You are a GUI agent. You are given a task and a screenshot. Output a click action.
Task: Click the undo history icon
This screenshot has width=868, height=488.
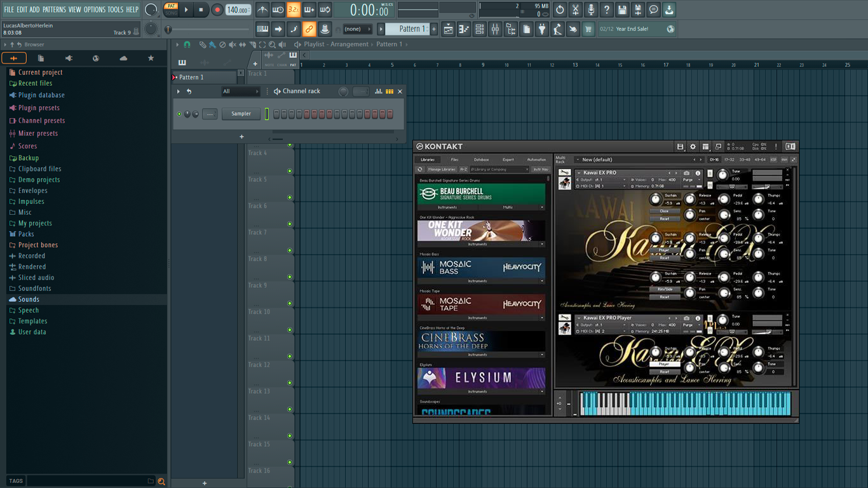560,10
